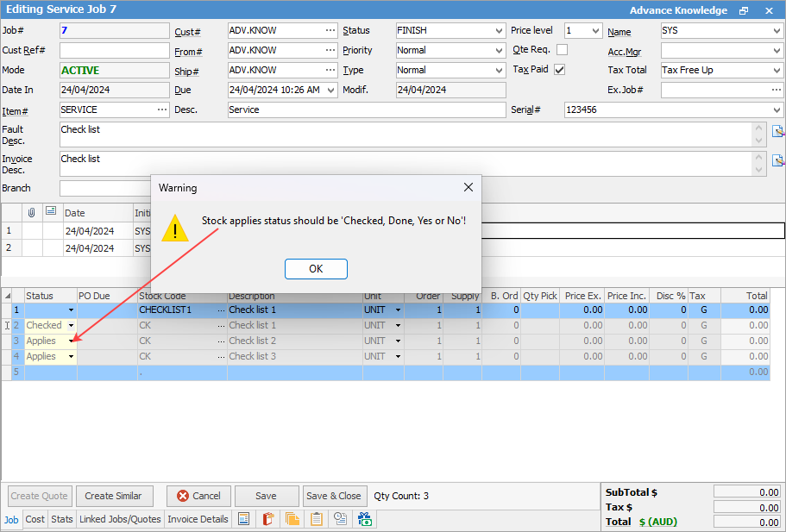
Task: Click the Save & Close button
Action: click(333, 496)
